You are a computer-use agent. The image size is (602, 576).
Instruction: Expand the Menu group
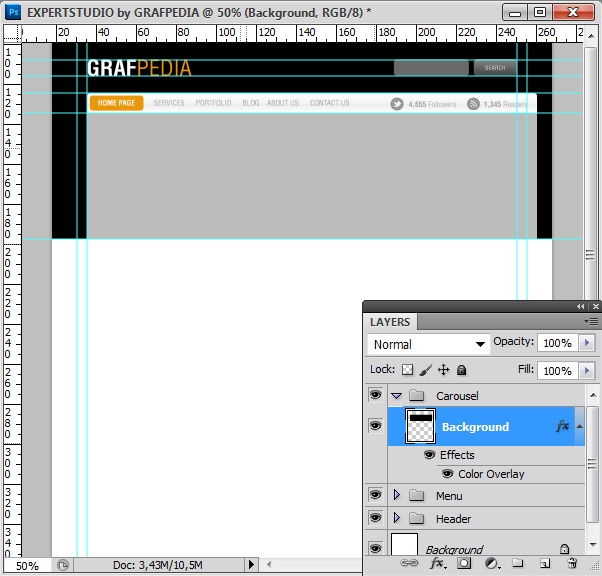coord(397,495)
